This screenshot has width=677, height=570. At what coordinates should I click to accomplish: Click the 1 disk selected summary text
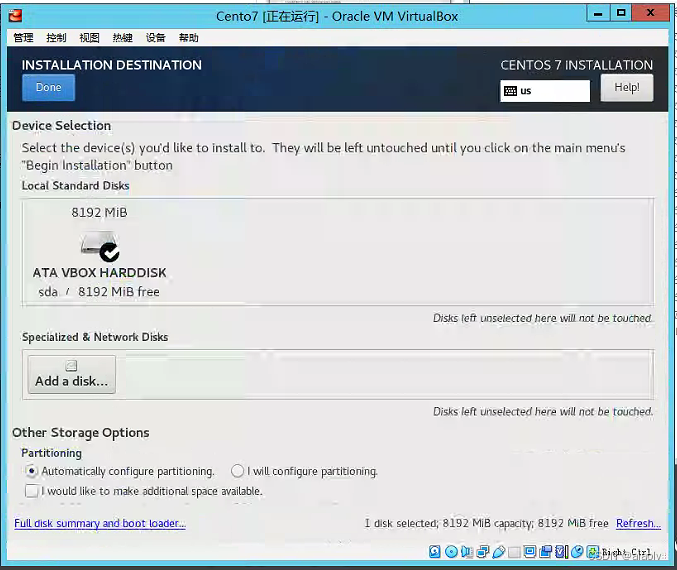tap(487, 523)
